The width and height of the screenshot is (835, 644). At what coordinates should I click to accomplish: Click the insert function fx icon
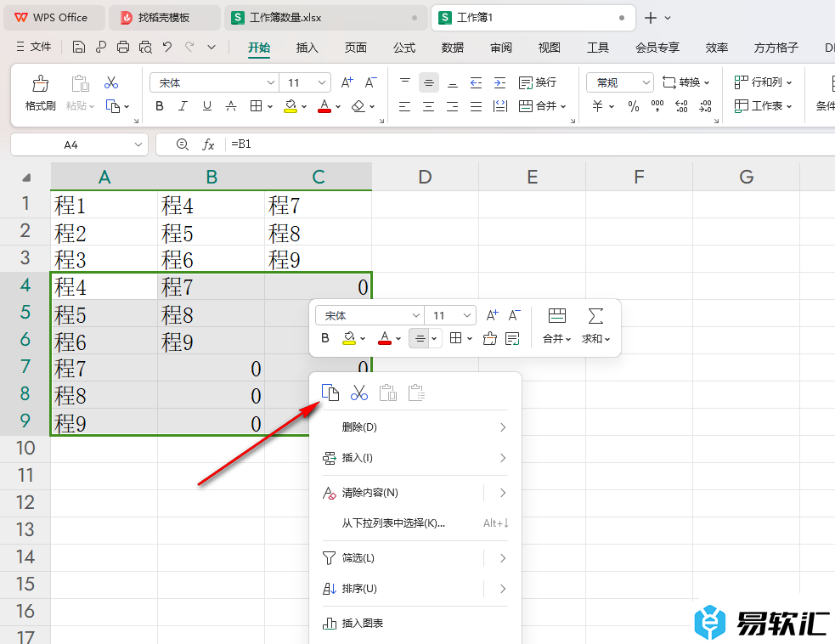point(208,144)
